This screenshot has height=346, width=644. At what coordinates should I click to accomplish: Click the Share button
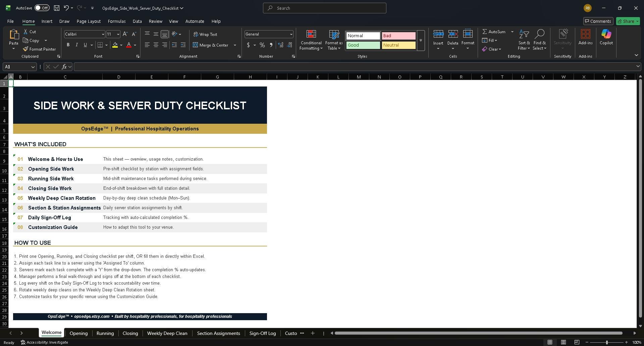(628, 21)
